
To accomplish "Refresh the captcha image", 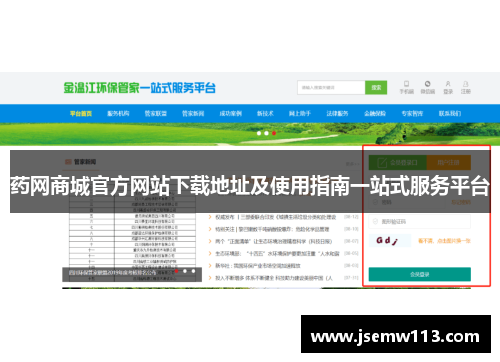I will coord(390,241).
